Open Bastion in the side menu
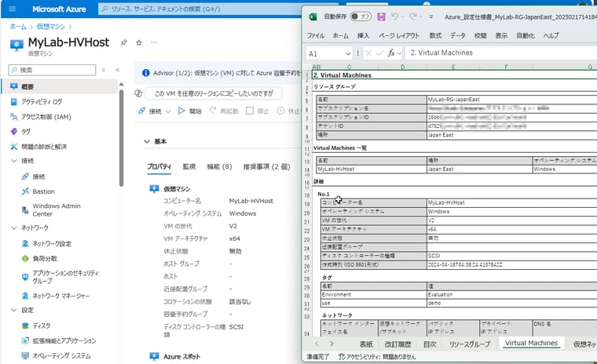 point(43,191)
